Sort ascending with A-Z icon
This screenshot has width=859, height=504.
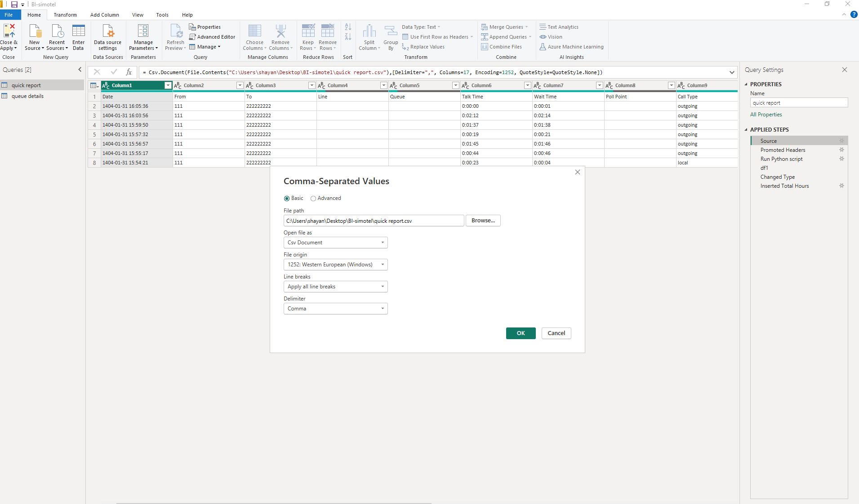coord(348,27)
